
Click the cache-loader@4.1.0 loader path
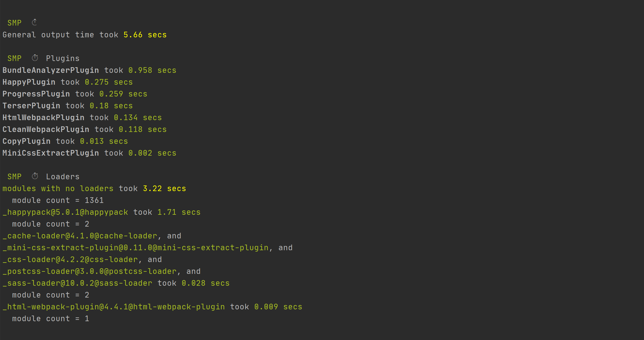click(x=80, y=236)
